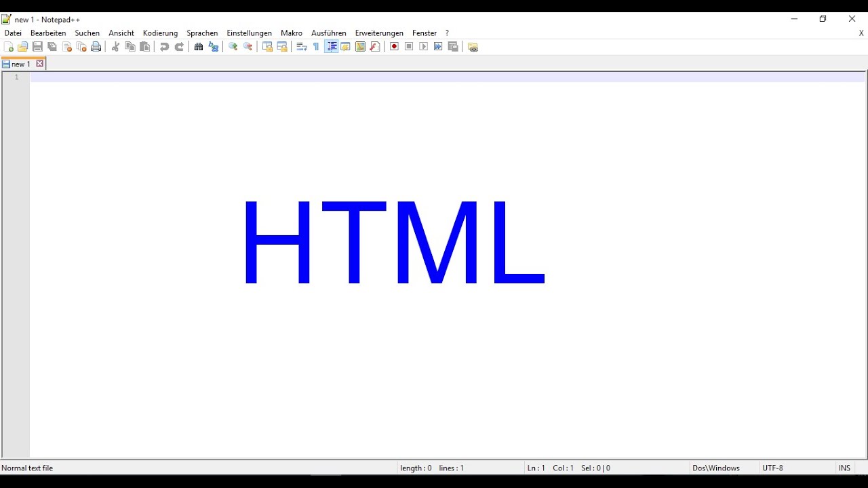Viewport: 868px width, 488px height.
Task: Open the Einstellungen menu
Action: [x=249, y=33]
